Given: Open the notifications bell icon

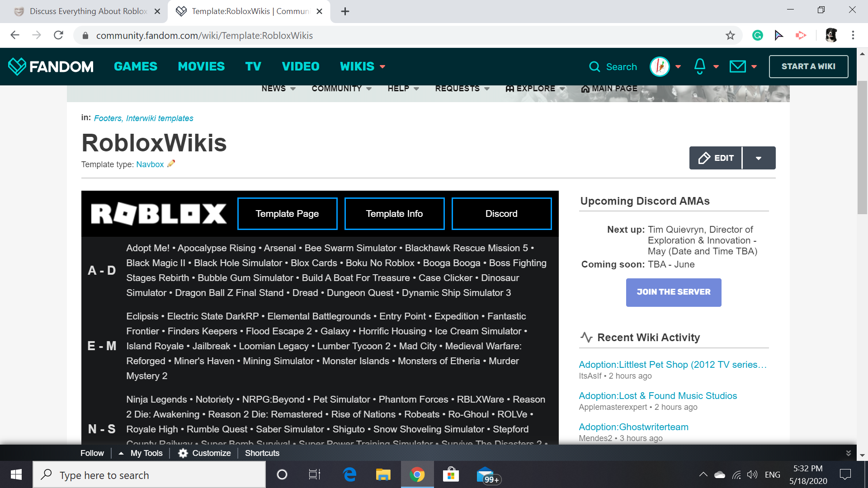Looking at the screenshot, I should coord(699,66).
